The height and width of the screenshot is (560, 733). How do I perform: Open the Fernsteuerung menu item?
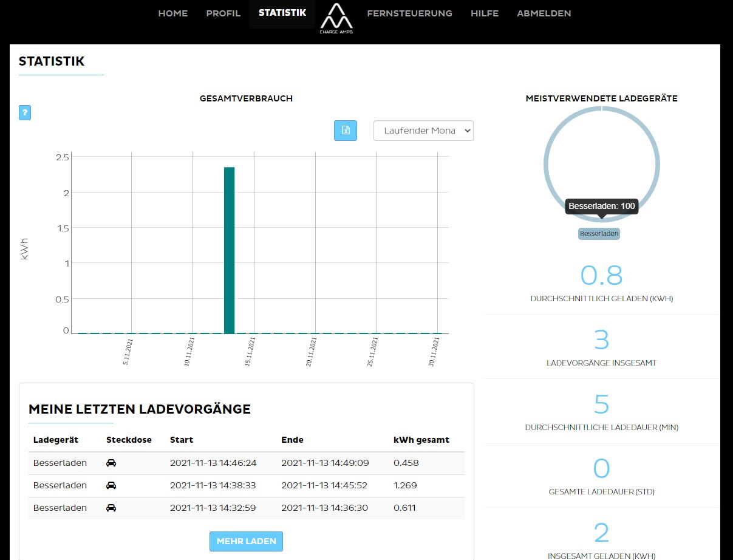(409, 13)
